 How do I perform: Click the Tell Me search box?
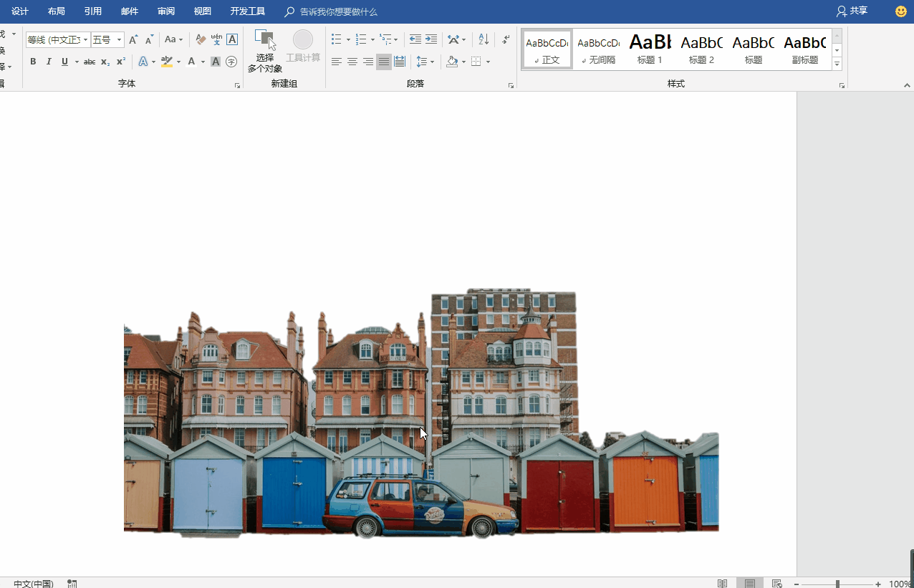(338, 11)
